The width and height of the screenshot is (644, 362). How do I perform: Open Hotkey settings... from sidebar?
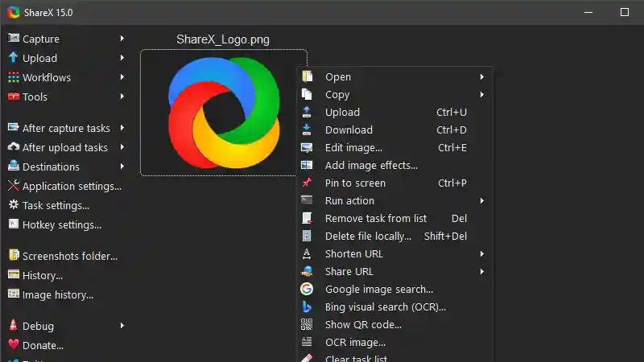pyautogui.click(x=55, y=224)
